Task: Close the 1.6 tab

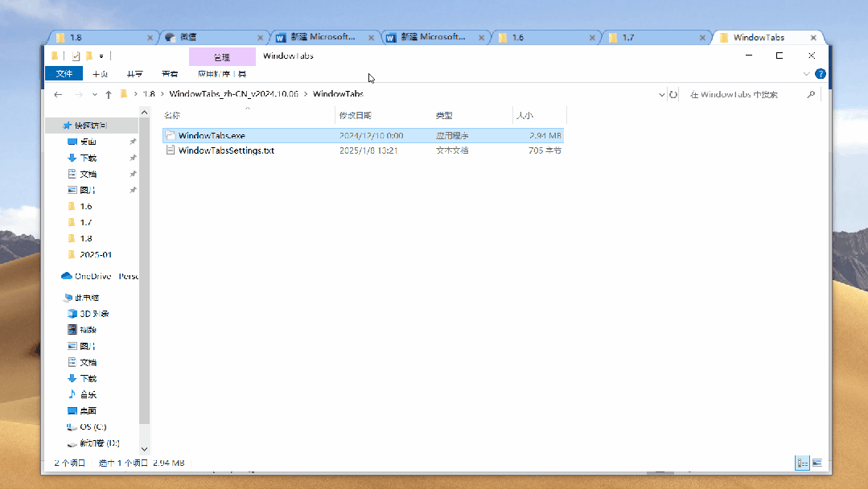Action: [x=592, y=38]
